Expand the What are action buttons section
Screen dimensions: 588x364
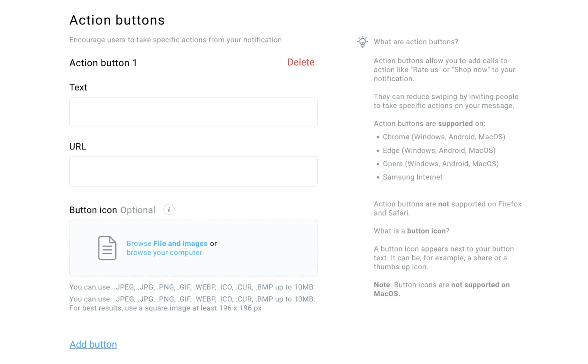(x=416, y=42)
